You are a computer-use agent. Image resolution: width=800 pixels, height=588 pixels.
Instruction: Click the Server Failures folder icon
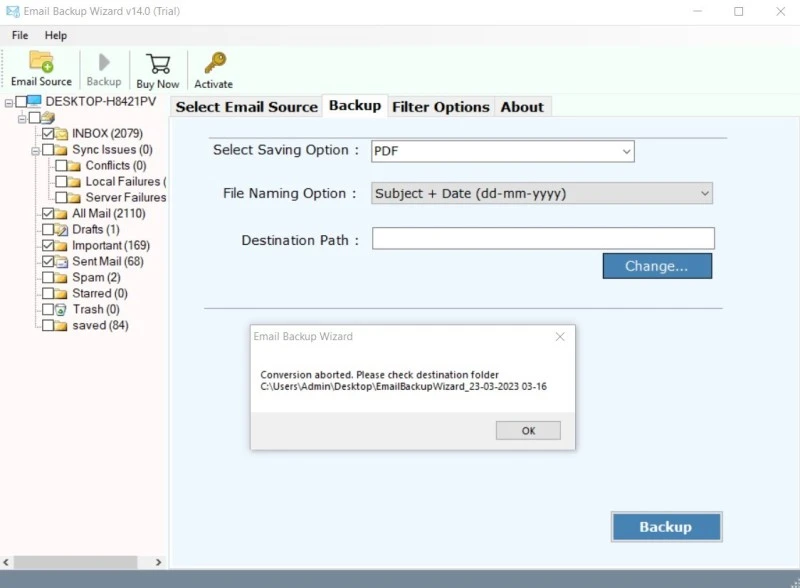tap(74, 198)
